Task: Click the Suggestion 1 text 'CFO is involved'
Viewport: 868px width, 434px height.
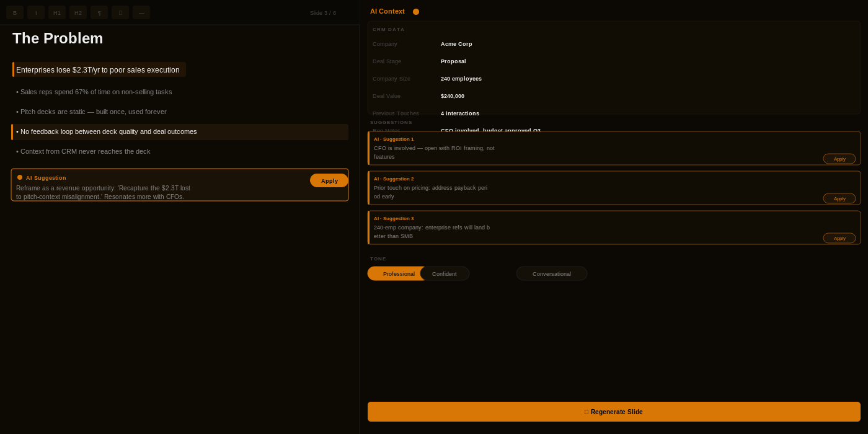Action: pos(434,153)
